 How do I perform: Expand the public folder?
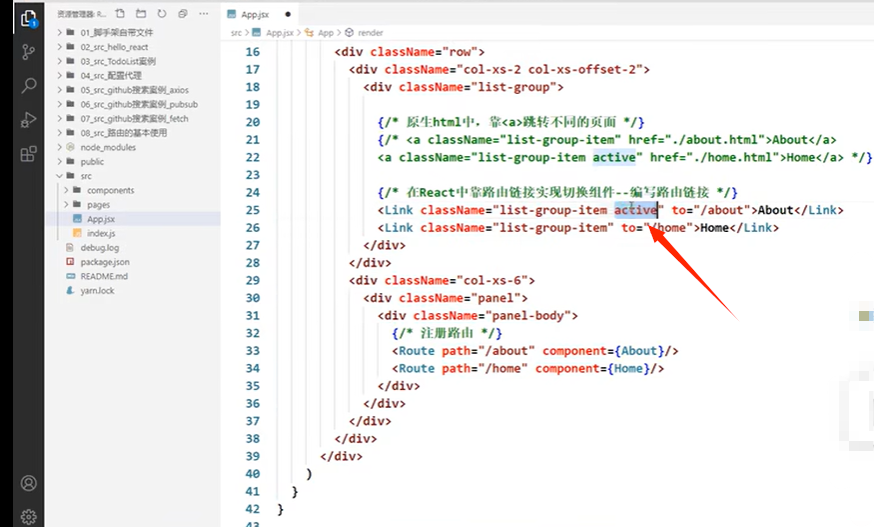click(92, 162)
